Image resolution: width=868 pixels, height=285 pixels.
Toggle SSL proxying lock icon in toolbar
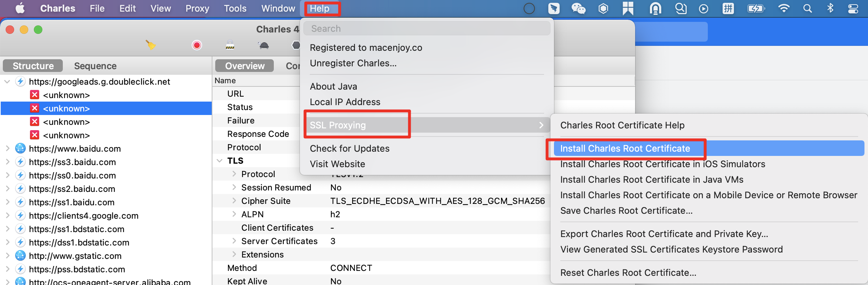[x=230, y=45]
